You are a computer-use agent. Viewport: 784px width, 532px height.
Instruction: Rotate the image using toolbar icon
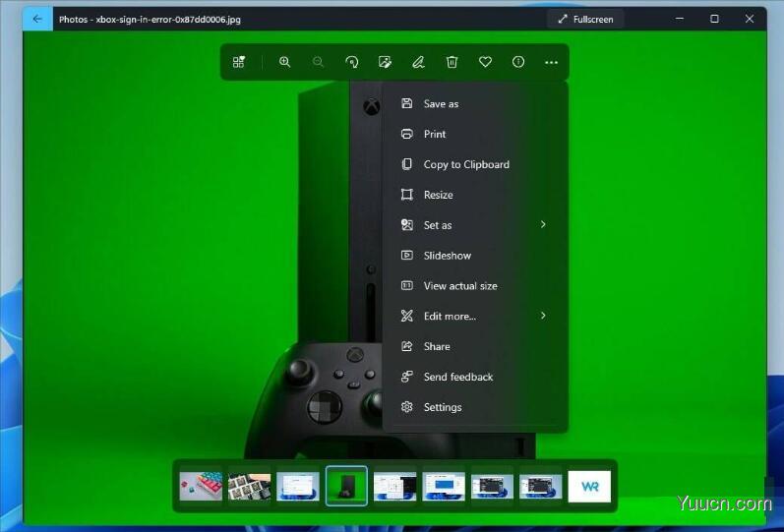[x=352, y=62]
